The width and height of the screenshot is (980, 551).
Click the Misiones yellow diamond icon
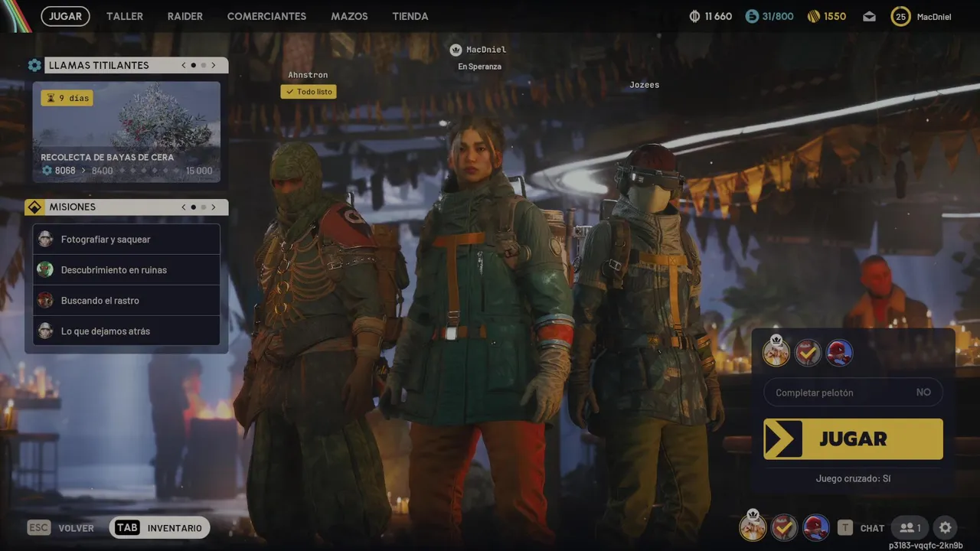pos(34,207)
